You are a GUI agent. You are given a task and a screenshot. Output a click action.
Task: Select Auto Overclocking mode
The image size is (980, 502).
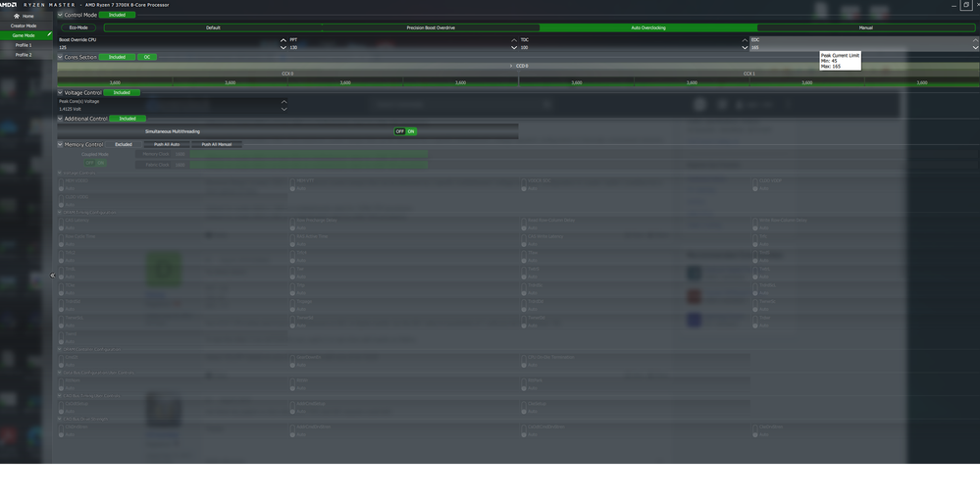click(x=648, y=27)
